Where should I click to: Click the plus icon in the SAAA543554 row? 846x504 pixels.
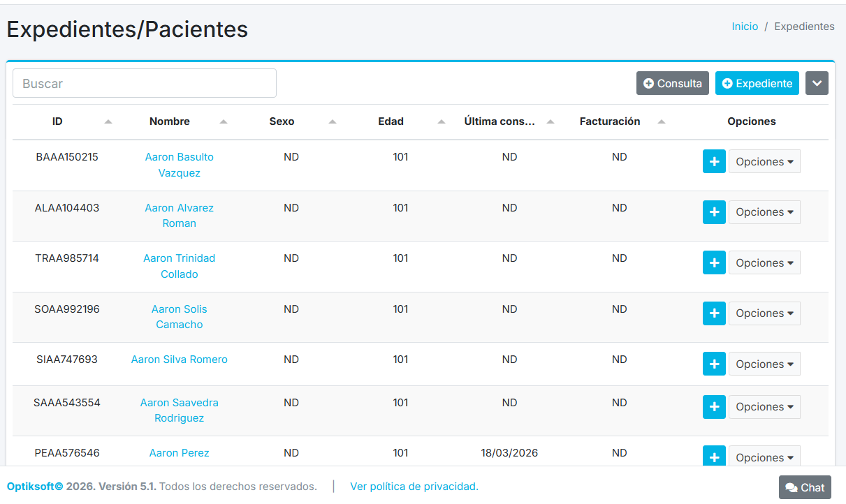[714, 407]
